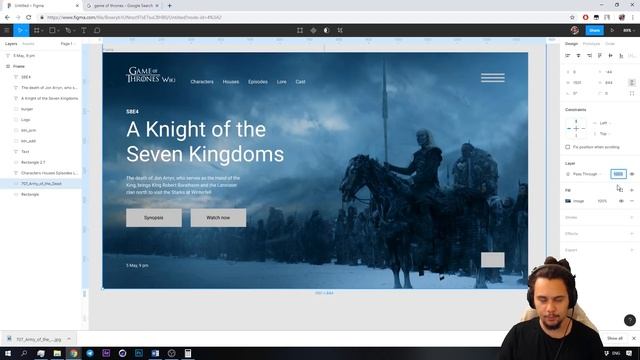Add an effect with plus icon
The width and height of the screenshot is (640, 360).
coord(632,234)
